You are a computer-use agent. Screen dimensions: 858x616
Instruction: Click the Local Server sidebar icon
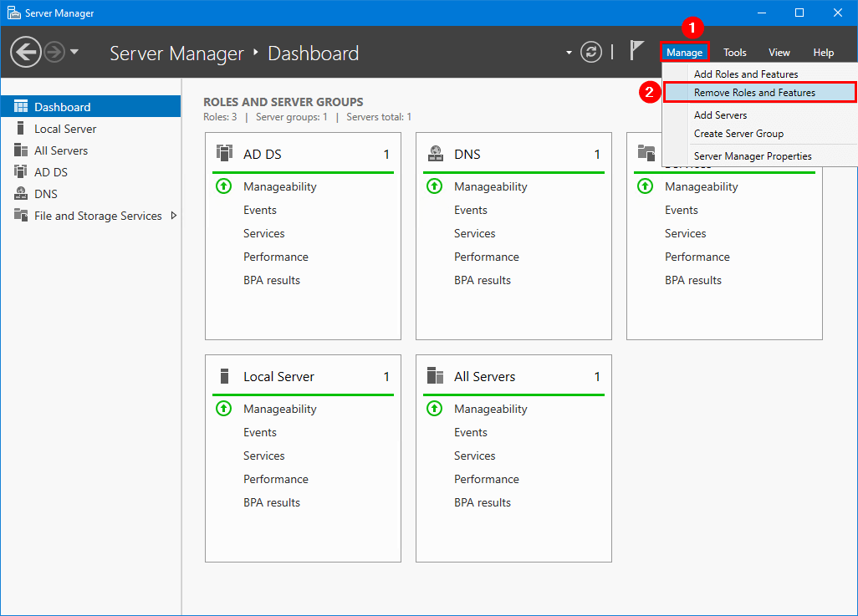click(21, 129)
